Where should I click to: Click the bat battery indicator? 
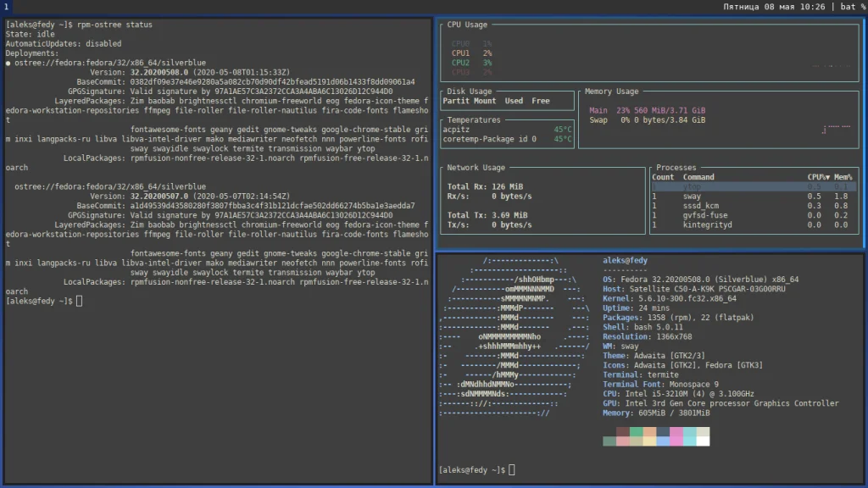tap(853, 7)
